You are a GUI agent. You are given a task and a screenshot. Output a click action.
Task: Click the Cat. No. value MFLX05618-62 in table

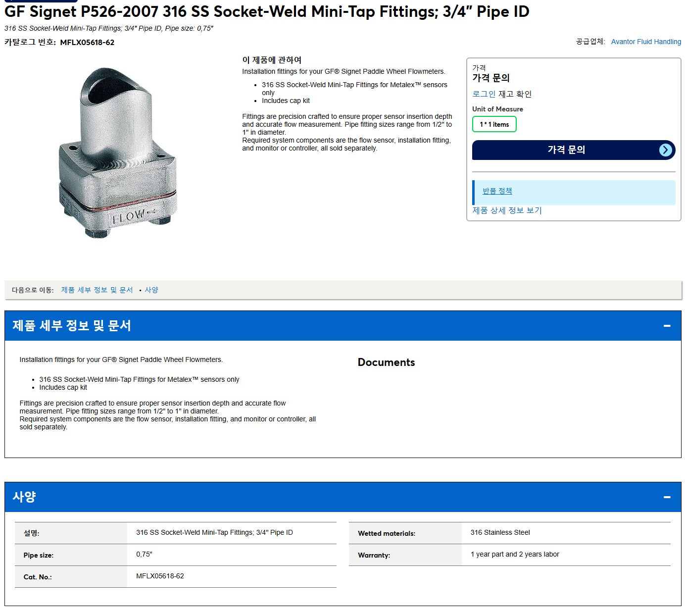[x=160, y=576]
